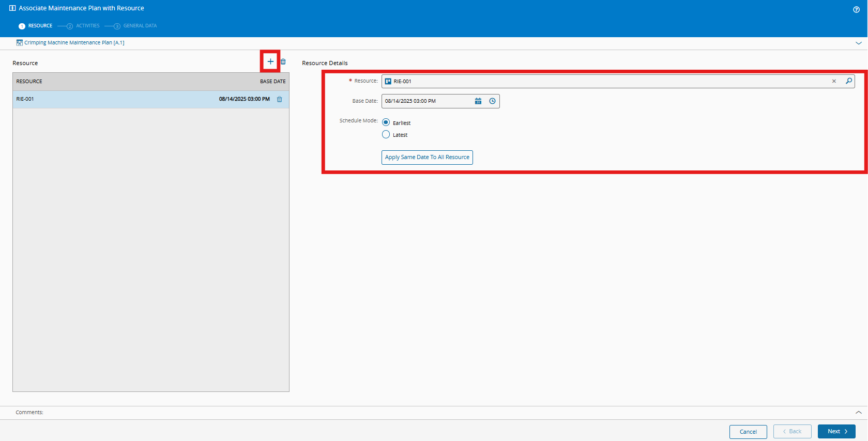The width and height of the screenshot is (868, 441).
Task: Click Apply Same Date To All Resource
Action: pyautogui.click(x=427, y=157)
